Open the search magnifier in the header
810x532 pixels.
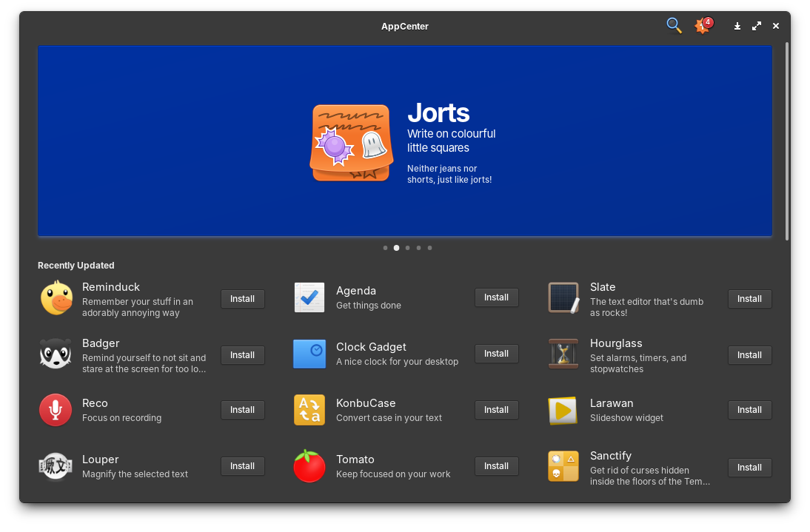pos(674,25)
